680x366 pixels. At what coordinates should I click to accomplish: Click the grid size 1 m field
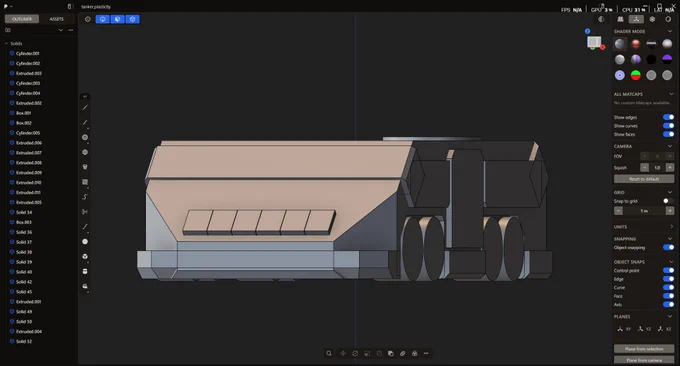click(x=644, y=211)
